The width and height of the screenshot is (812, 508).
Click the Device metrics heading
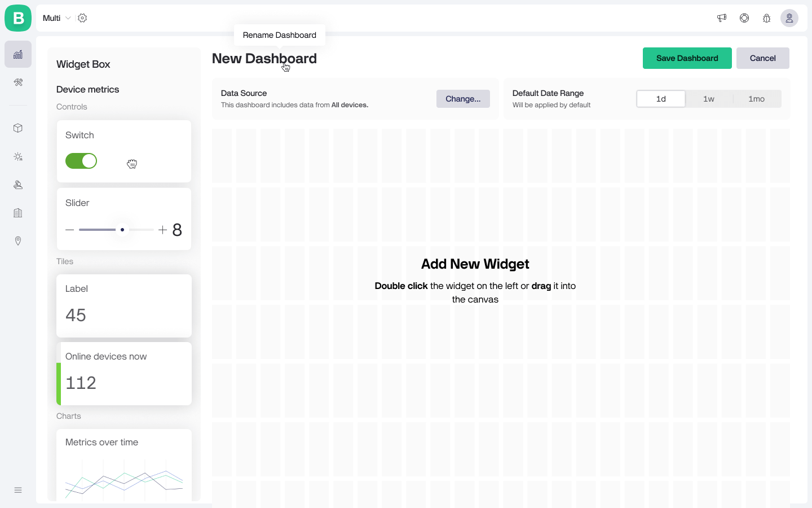pyautogui.click(x=87, y=89)
